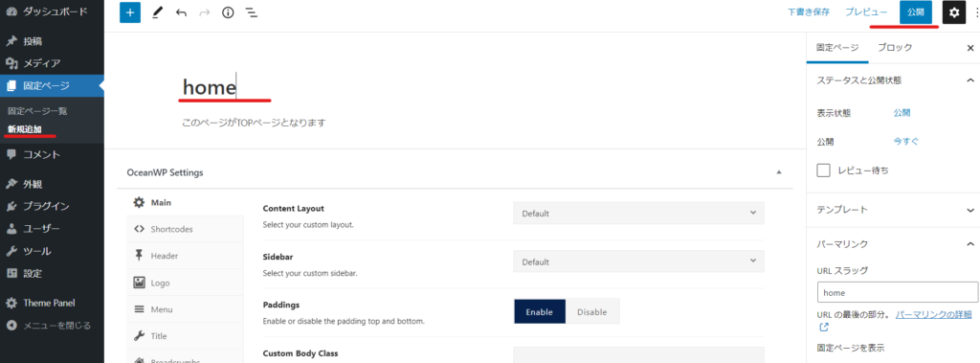Open プラグイン menu in sidebar

coord(53,206)
